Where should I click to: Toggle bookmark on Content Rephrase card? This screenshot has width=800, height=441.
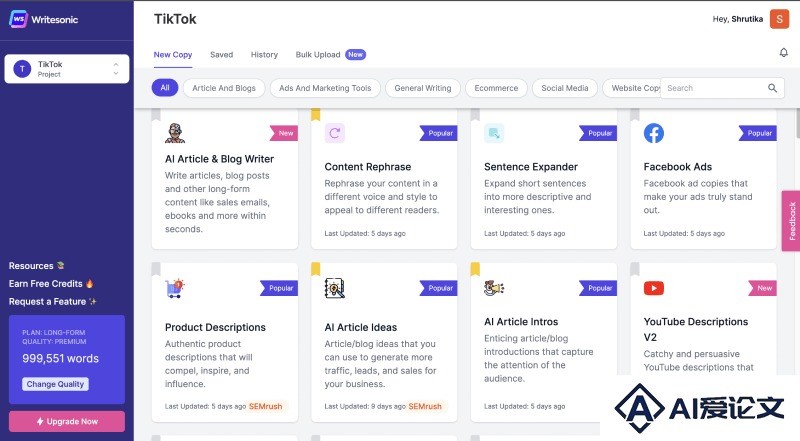tap(316, 115)
